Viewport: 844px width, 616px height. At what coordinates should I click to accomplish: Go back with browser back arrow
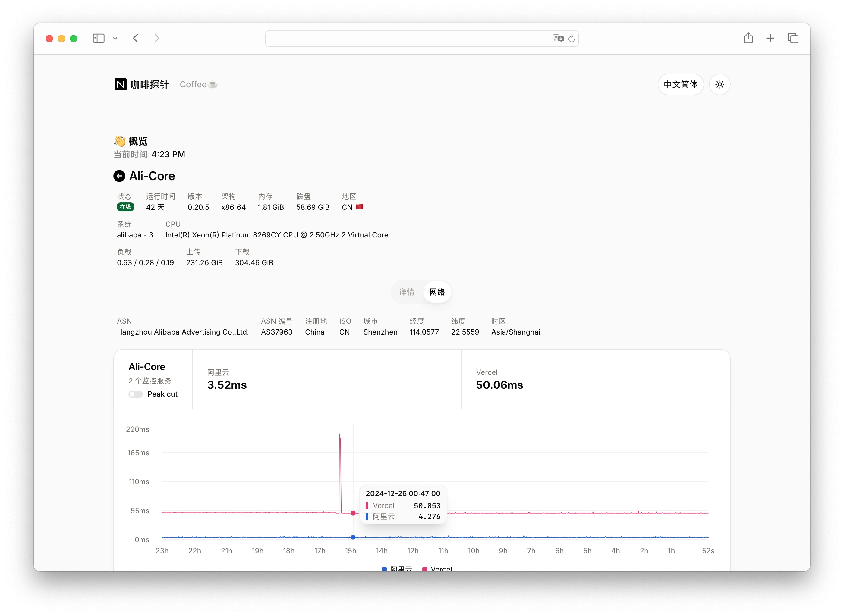click(x=136, y=38)
